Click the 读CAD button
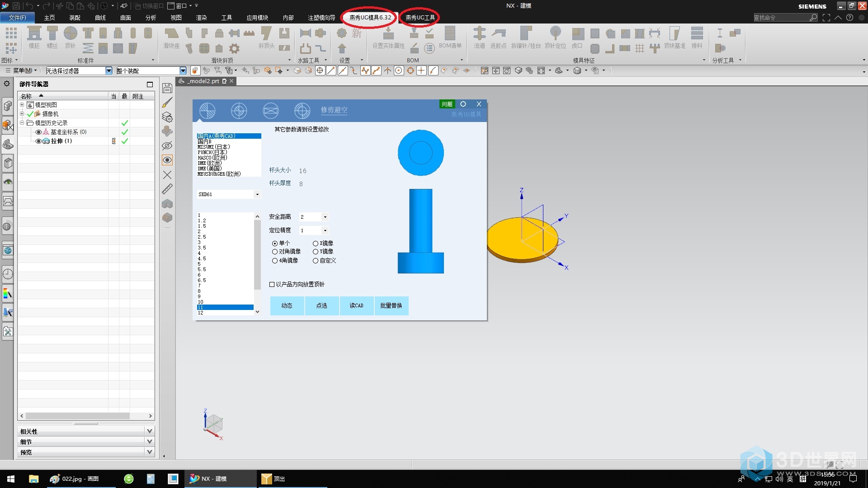The height and width of the screenshot is (488, 868). (356, 306)
